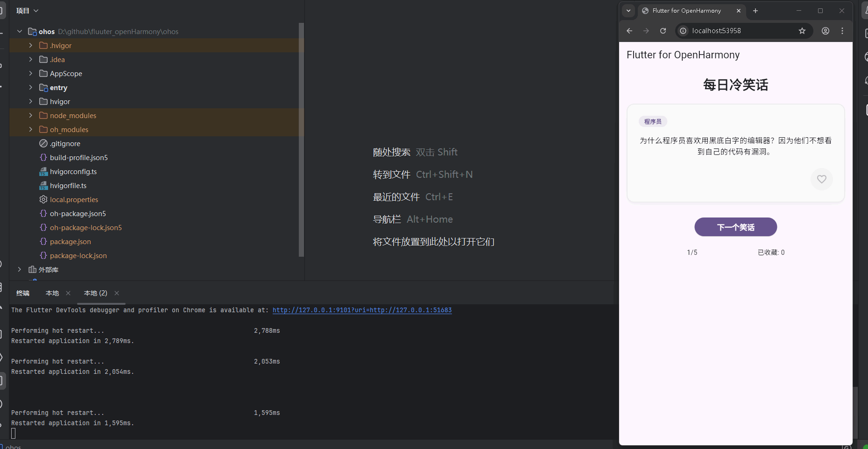Image resolution: width=868 pixels, height=449 pixels.
Task: Select hvigorfile.ts file icon
Action: pyautogui.click(x=43, y=185)
